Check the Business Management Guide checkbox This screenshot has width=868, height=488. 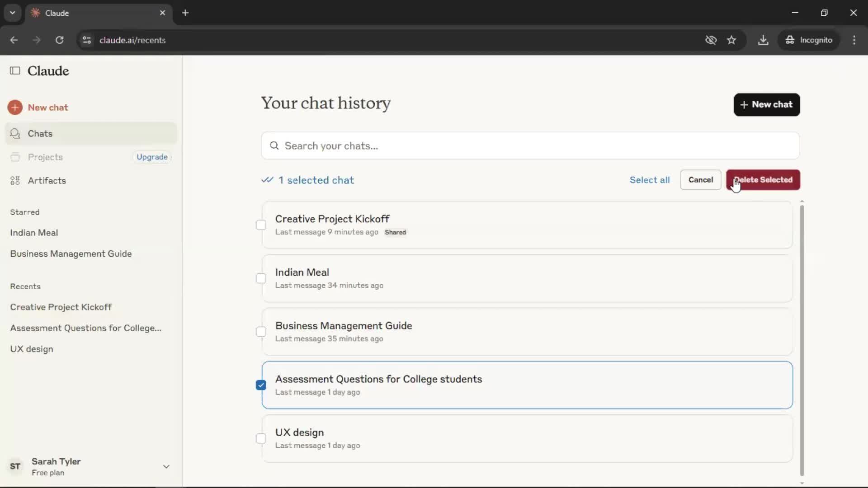[x=261, y=332]
